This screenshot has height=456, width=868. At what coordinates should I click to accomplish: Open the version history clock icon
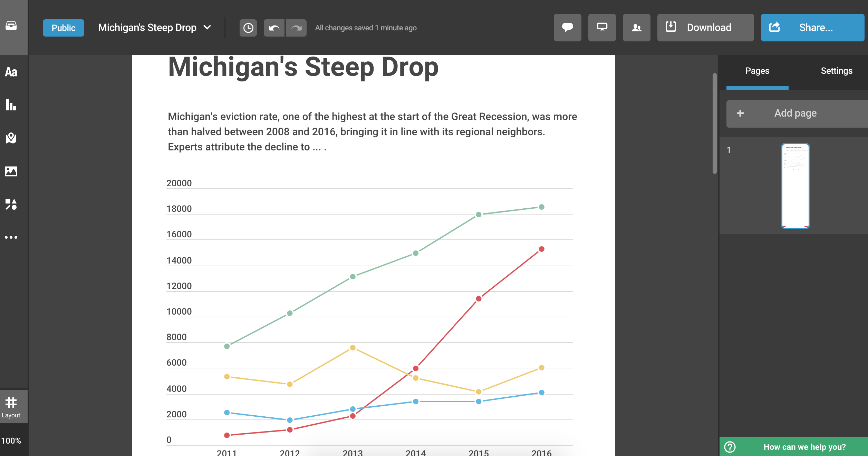click(x=248, y=28)
